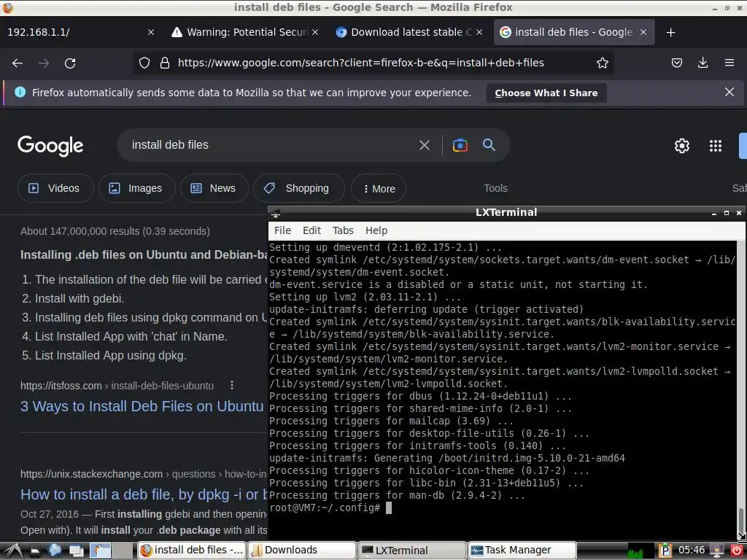
Task: Click 'Install with gdebi.' list item
Action: tap(80, 298)
